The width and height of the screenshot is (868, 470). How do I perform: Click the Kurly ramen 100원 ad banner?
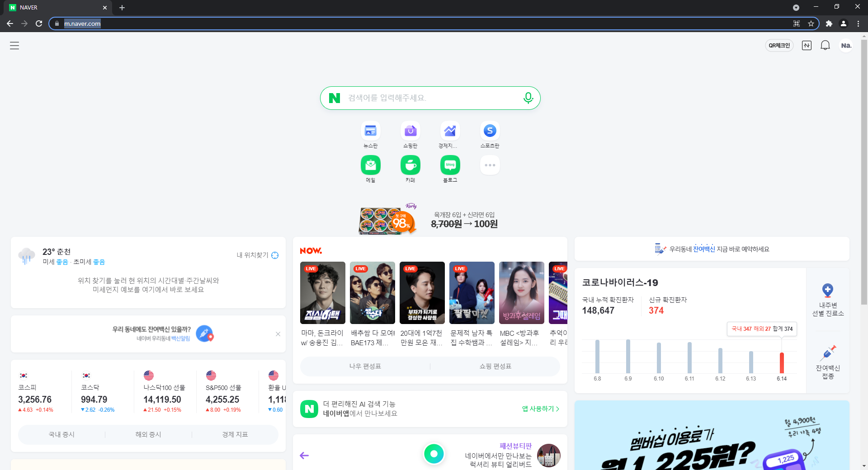(x=429, y=219)
